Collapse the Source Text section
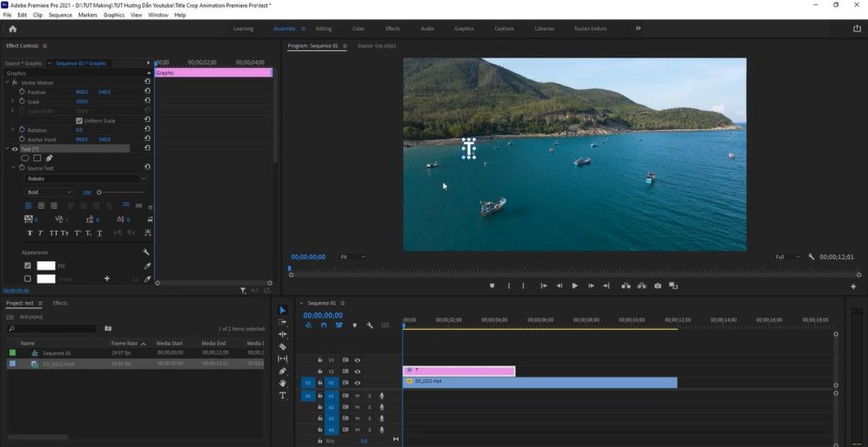 tap(14, 168)
